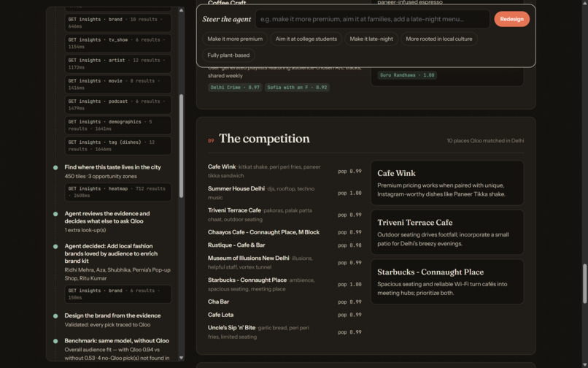Choose the 'Make it more premium' suggestion
Image resolution: width=588 pixels, height=368 pixels.
pyautogui.click(x=235, y=39)
